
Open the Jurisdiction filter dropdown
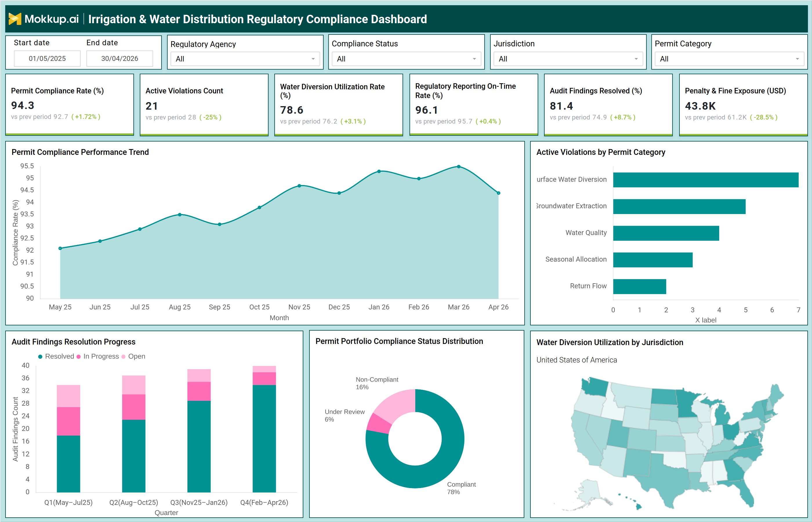coord(568,59)
